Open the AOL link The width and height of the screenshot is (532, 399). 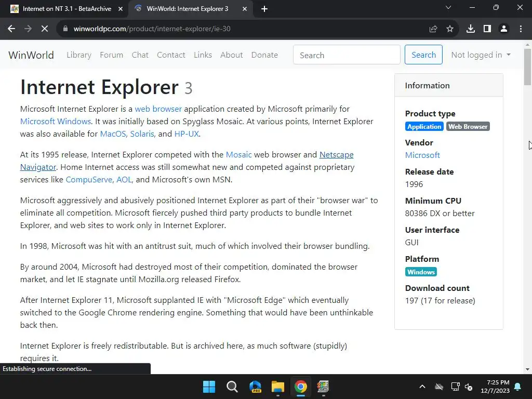click(124, 180)
